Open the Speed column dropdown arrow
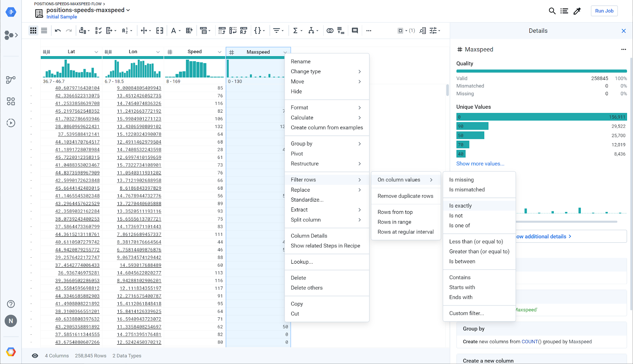 [x=220, y=52]
